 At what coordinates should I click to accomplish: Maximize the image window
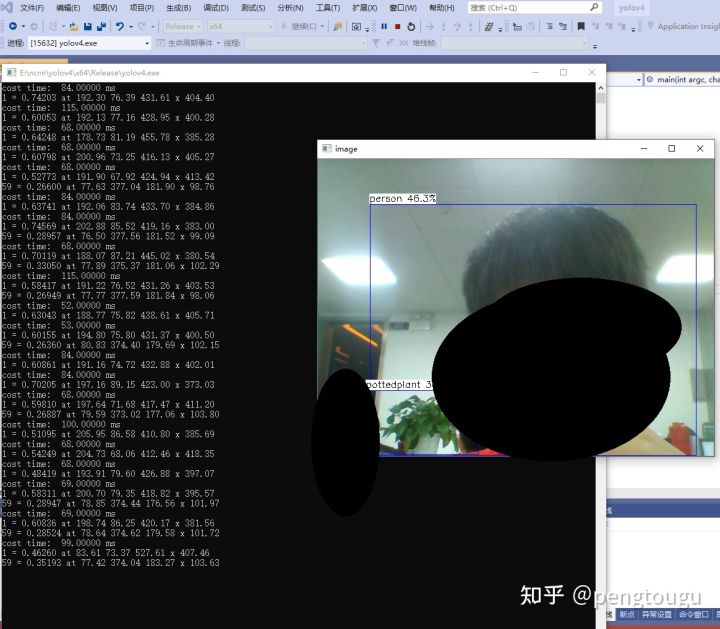tap(671, 149)
